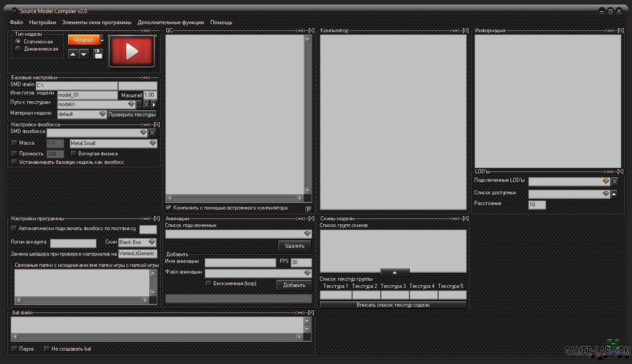
Task: Click the Проверить текстуры button
Action: (132, 114)
